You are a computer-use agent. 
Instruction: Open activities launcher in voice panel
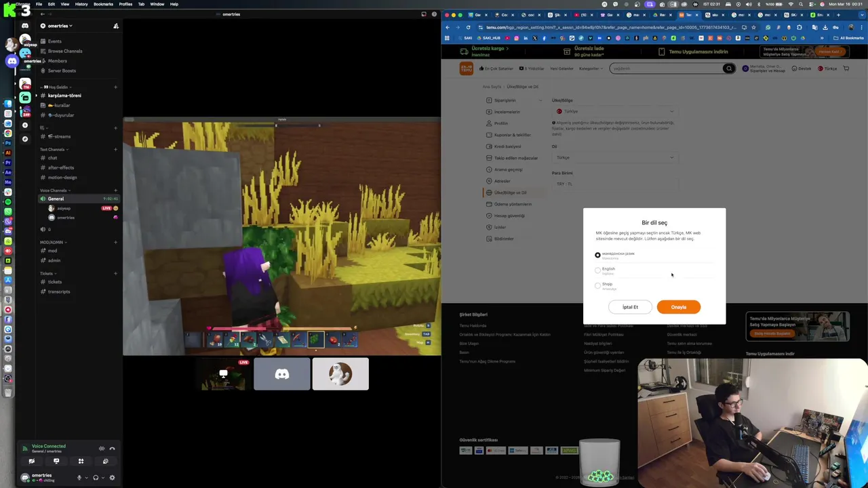81,461
